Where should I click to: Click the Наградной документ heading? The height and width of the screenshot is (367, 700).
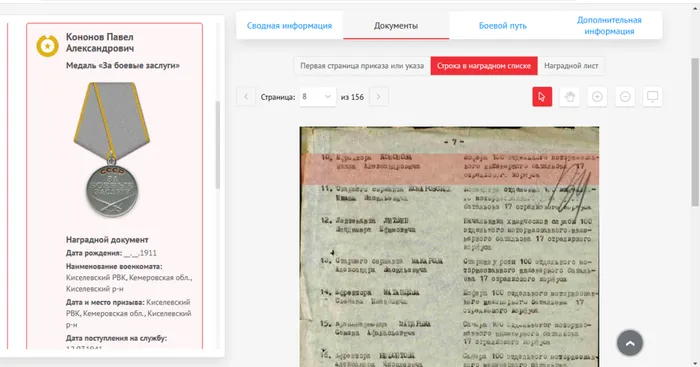tap(107, 240)
